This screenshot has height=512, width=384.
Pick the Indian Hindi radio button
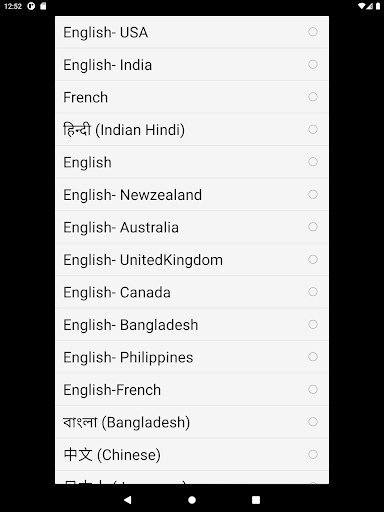[x=313, y=129]
